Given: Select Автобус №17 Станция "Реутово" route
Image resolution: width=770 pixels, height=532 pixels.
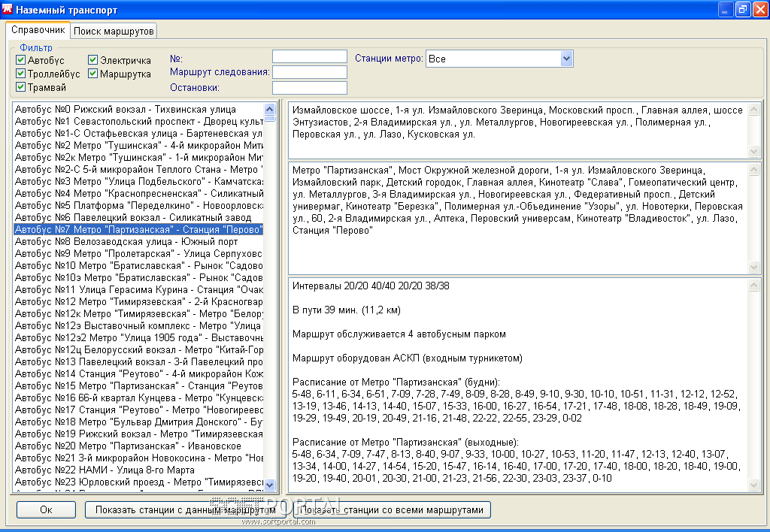Looking at the screenshot, I should 138,410.
